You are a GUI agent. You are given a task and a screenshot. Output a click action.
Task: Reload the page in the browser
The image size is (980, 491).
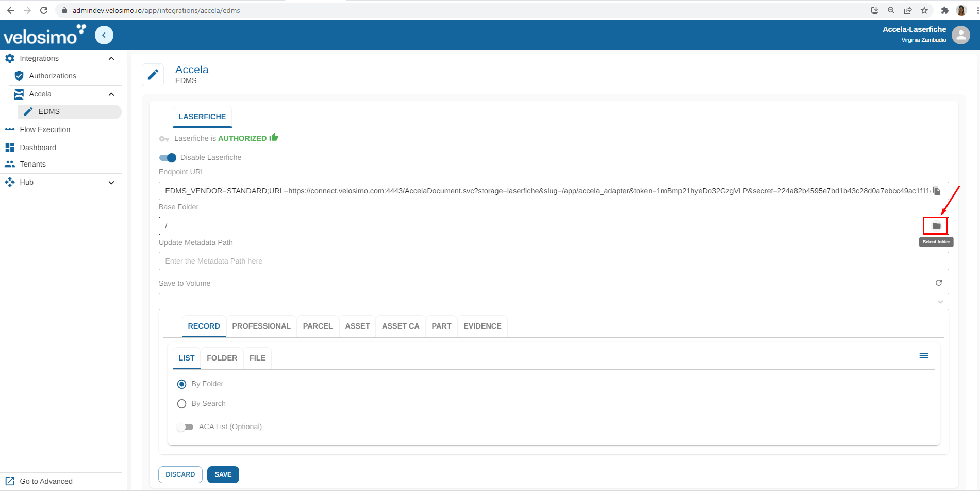click(x=44, y=10)
